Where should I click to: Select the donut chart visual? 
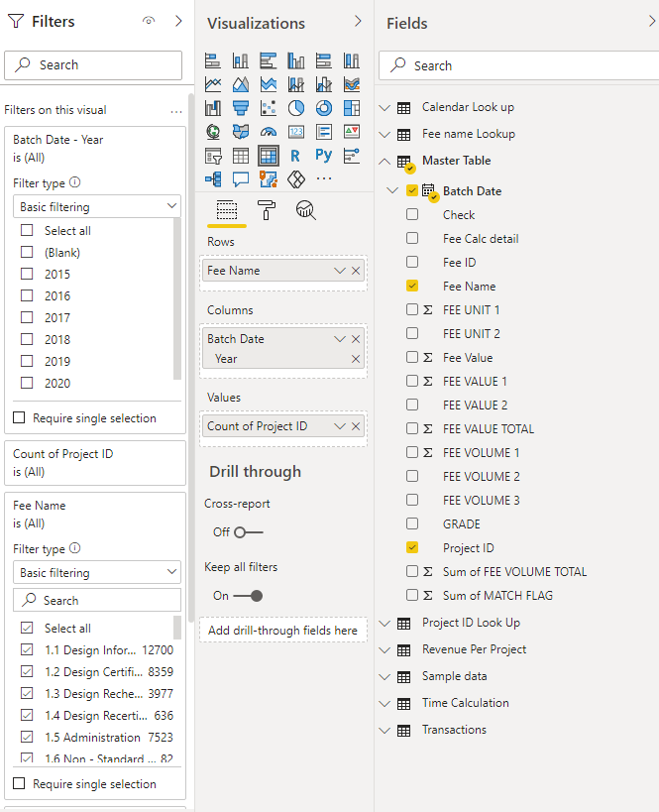(x=324, y=108)
